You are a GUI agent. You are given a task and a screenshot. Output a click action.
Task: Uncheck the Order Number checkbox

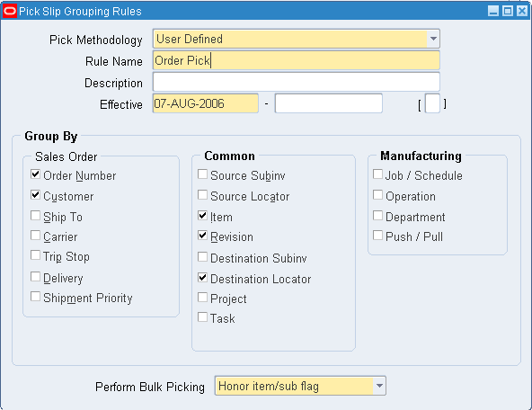(35, 174)
